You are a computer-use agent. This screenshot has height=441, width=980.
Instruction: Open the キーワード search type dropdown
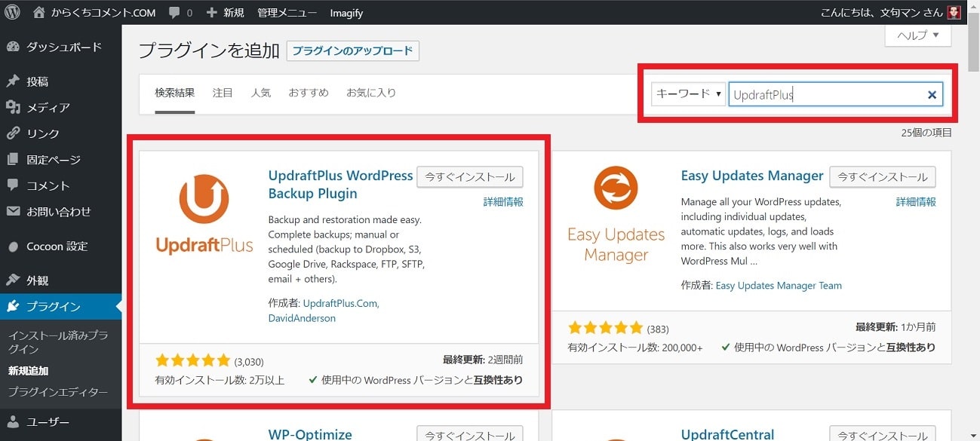click(x=688, y=94)
